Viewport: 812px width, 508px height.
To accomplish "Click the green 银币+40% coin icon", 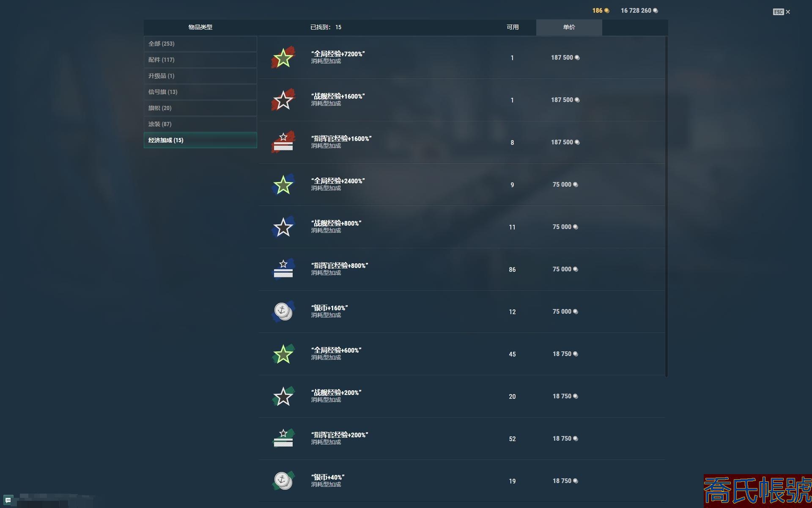I will [283, 481].
